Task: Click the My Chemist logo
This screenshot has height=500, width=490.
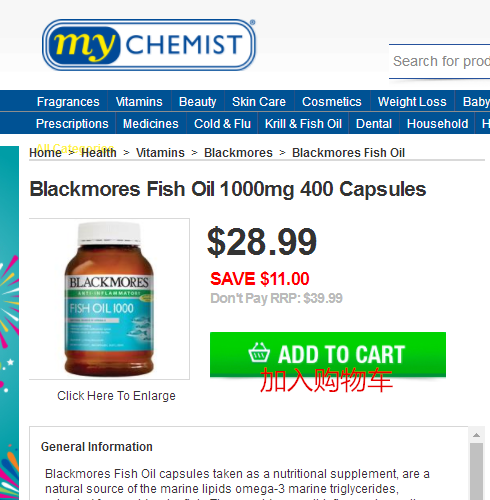Action: tap(149, 45)
